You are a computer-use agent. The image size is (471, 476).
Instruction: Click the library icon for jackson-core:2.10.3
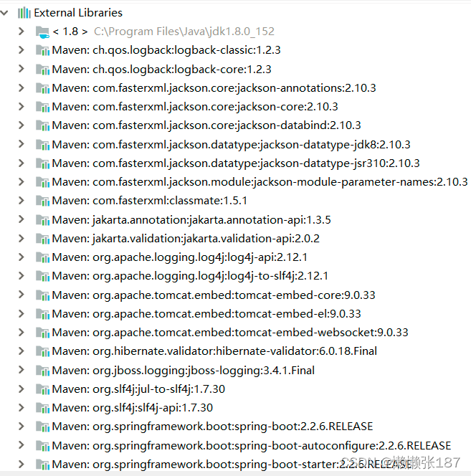[42, 107]
